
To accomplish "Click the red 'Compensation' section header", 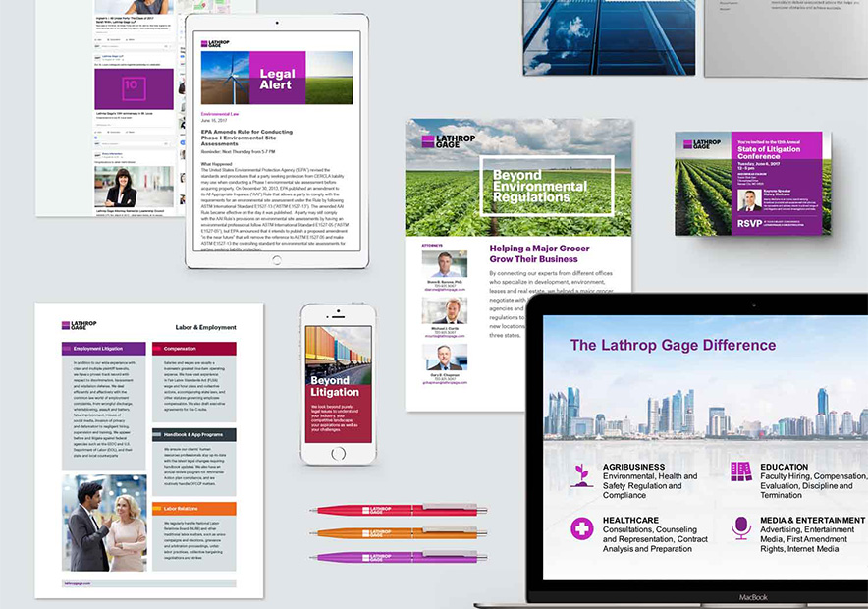I will pyautogui.click(x=194, y=349).
